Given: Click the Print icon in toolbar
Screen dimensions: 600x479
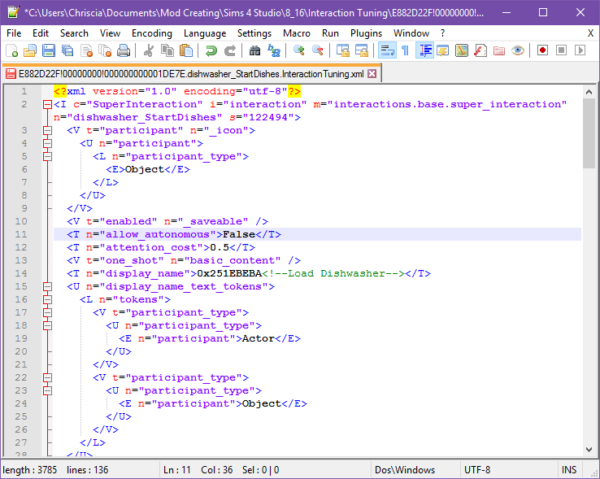Looking at the screenshot, I should click(122, 50).
